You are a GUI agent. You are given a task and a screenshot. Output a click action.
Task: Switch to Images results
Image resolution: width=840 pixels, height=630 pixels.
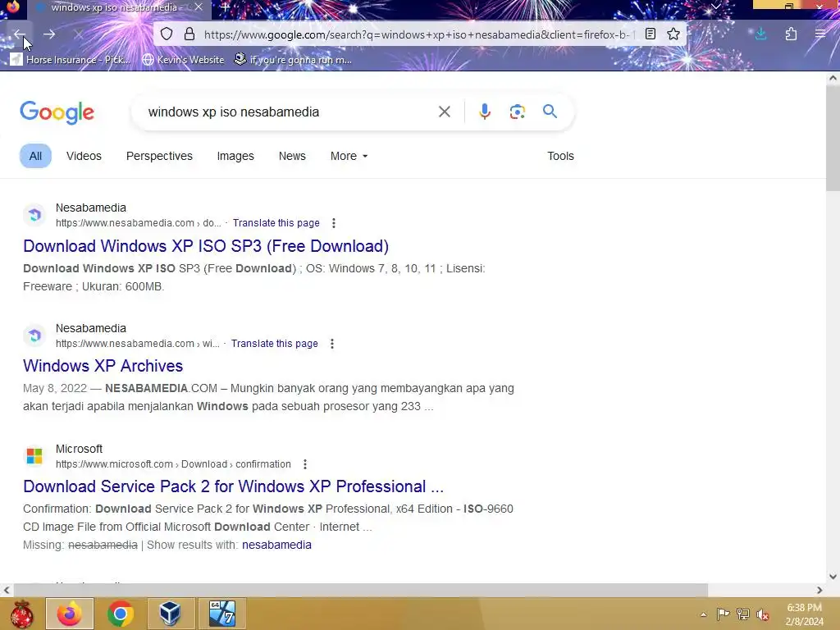coord(235,156)
